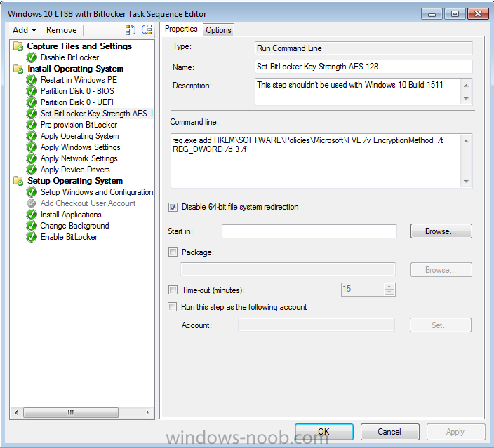Image resolution: width=494 pixels, height=448 pixels.
Task: Click Browse button next to Start in
Action: (441, 231)
